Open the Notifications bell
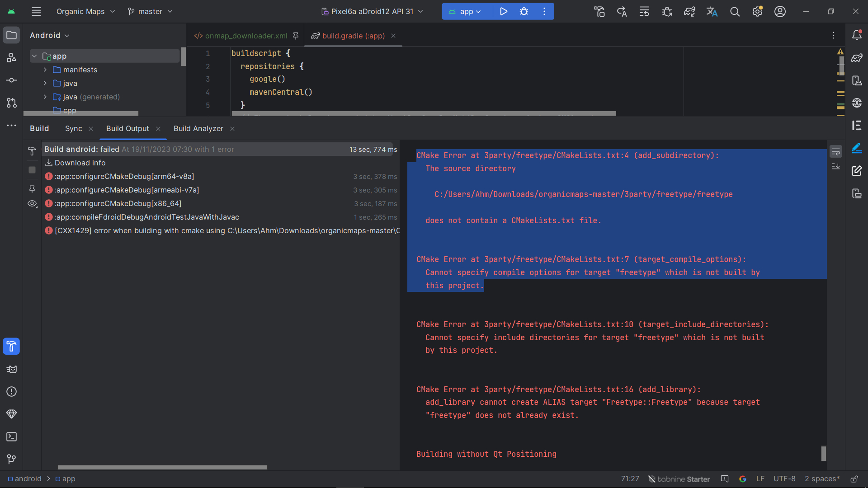Screen dimensions: 868x488 pyautogui.click(x=858, y=35)
